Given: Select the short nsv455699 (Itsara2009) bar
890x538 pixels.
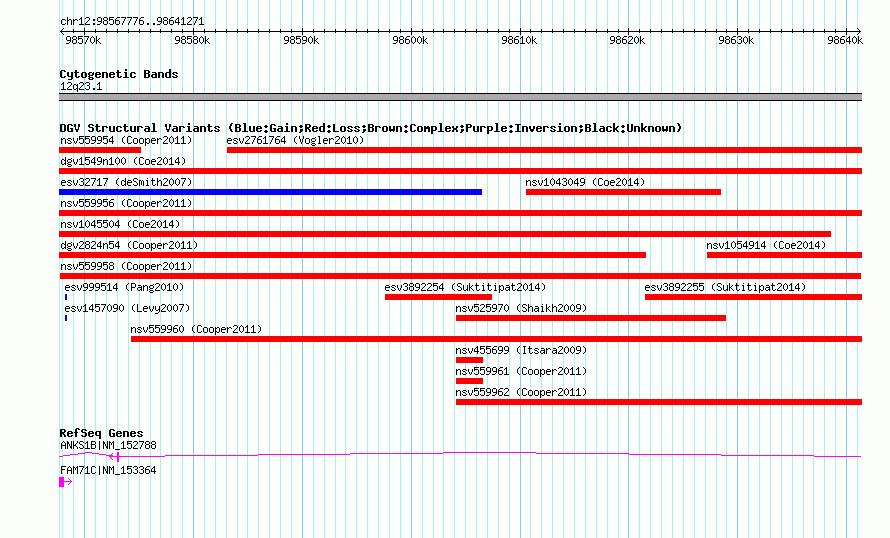Looking at the screenshot, I should coord(469,360).
